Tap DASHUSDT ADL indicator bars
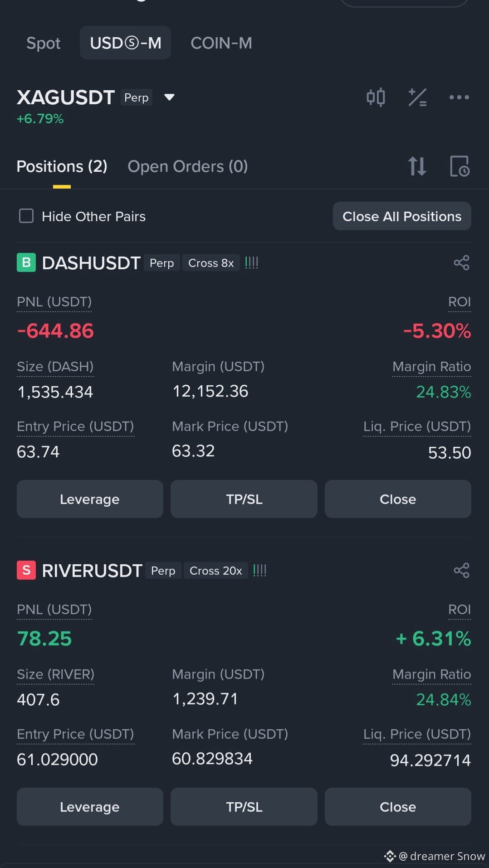The image size is (489, 868). click(x=251, y=263)
